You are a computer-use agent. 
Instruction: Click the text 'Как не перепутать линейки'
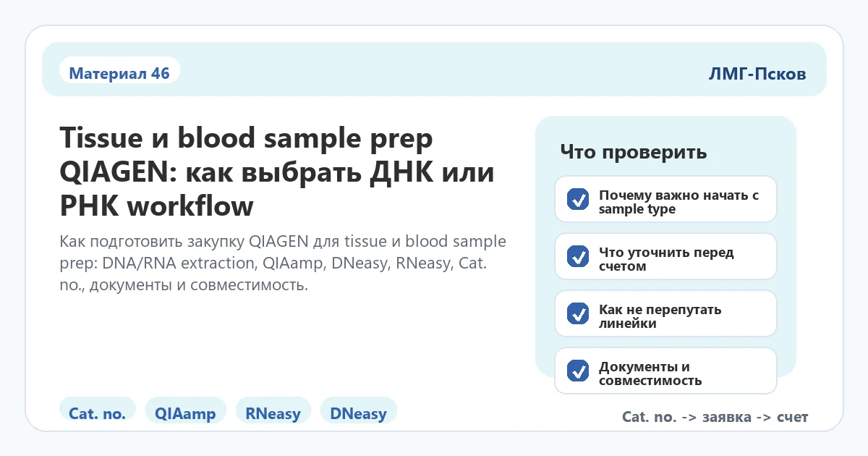pos(660,316)
